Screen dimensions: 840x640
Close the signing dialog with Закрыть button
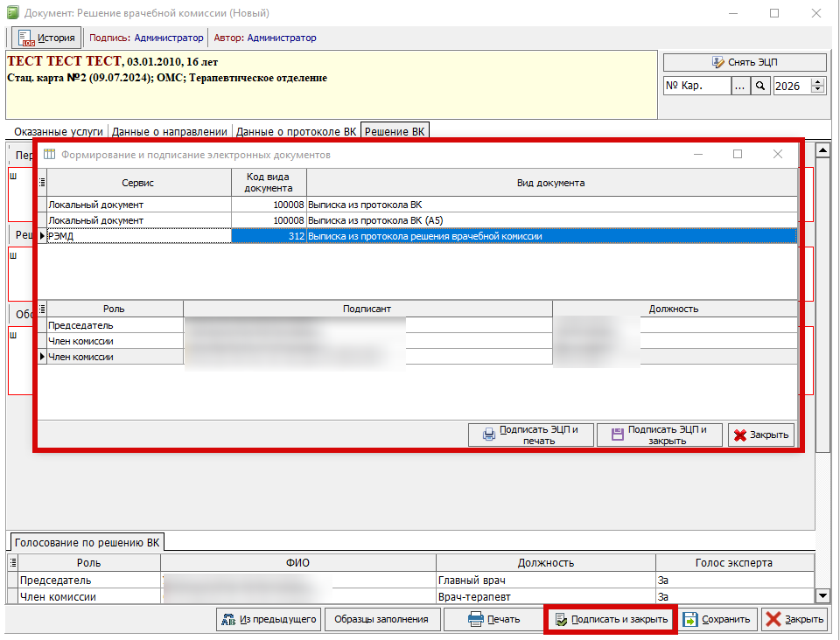pos(760,435)
